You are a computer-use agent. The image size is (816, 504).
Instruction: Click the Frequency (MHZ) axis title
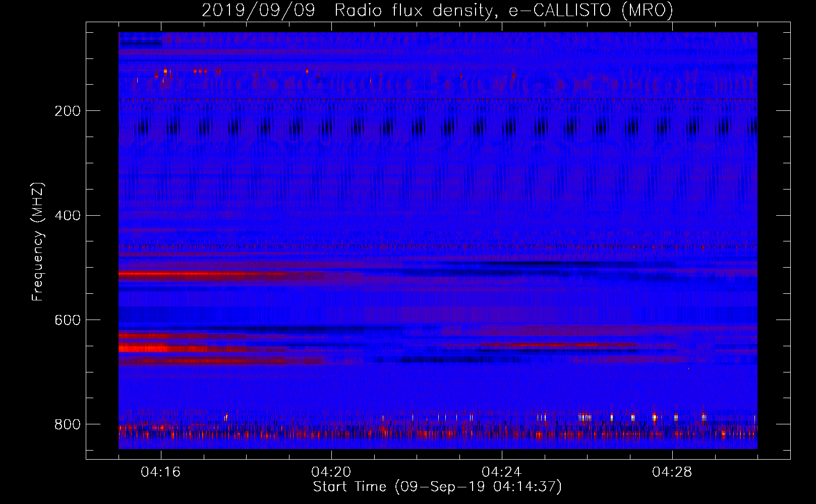coord(38,241)
